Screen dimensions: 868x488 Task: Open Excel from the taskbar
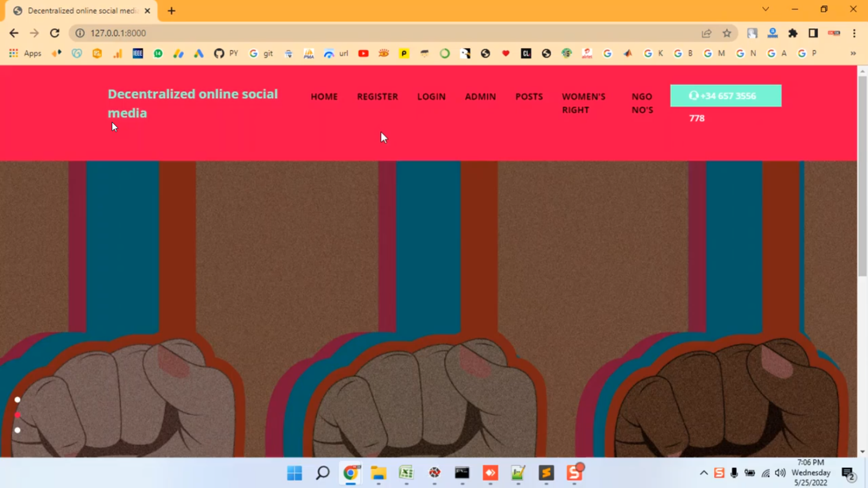tap(406, 473)
